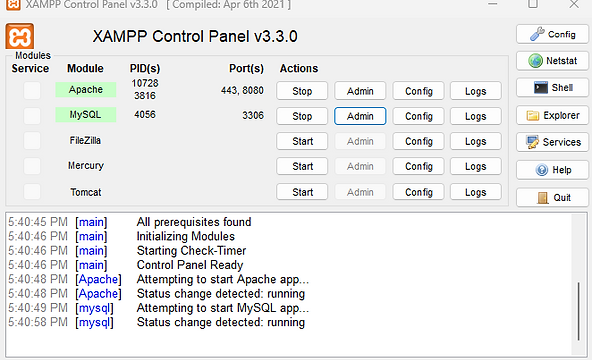Open the Tomcat Config options
The height and width of the screenshot is (360, 592).
[x=418, y=192]
